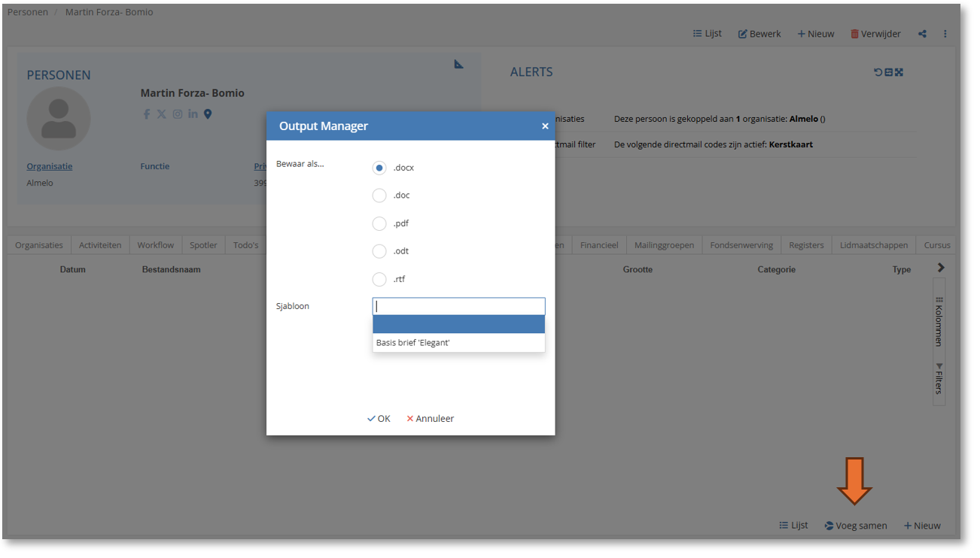The image size is (980, 558).
Task: Click the Alerts refresh icon
Action: [878, 72]
